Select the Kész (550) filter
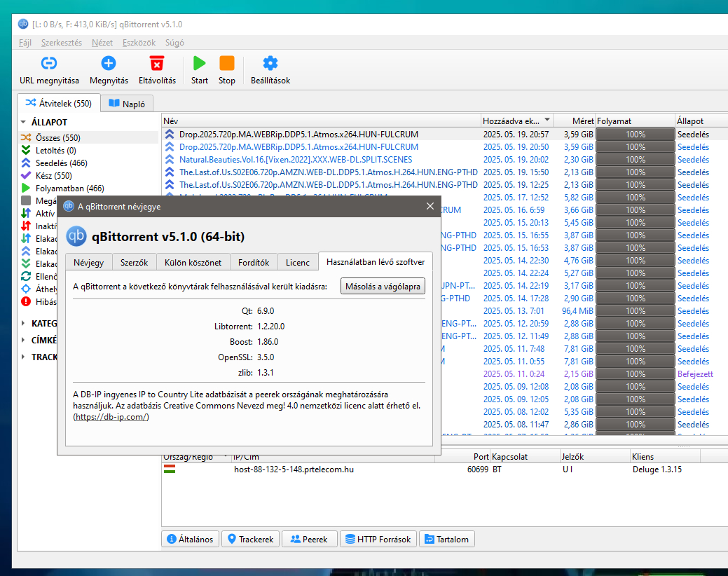 point(53,175)
